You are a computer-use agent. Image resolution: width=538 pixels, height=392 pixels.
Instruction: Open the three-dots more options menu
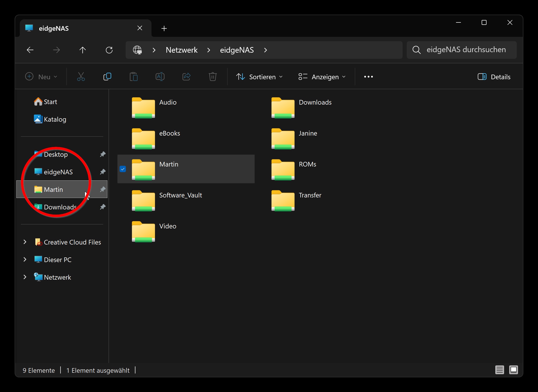[x=368, y=77]
